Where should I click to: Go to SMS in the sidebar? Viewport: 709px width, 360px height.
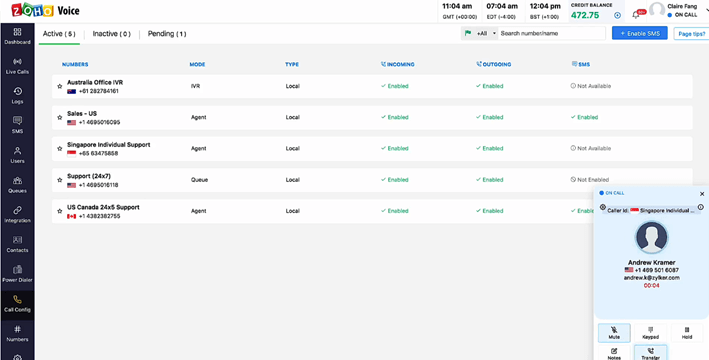(x=17, y=125)
